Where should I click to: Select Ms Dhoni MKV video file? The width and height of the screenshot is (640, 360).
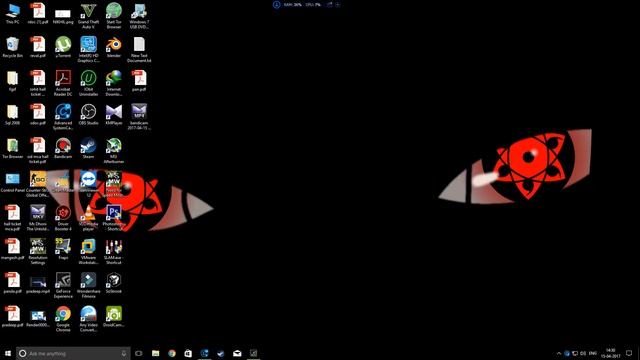click(38, 218)
